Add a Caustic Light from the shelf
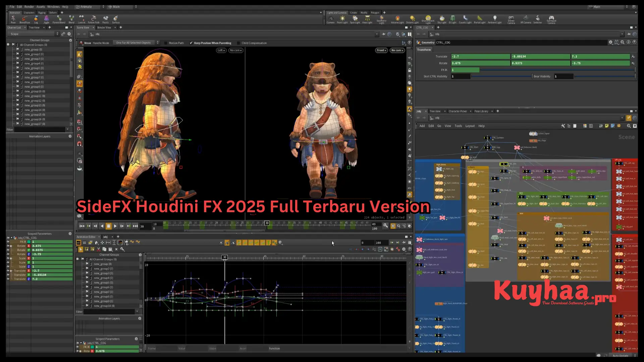Screen dimensions: 644x362 tap(465, 19)
